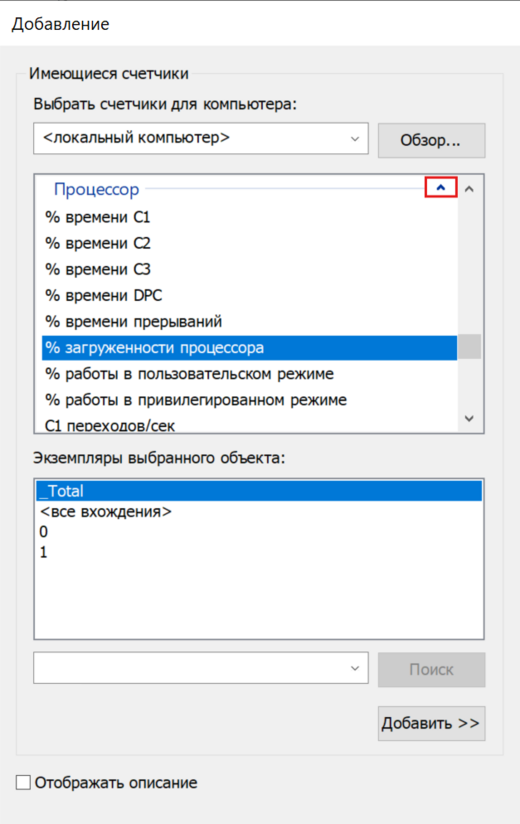Viewport: 520px width, 824px height.
Task: Click the counter list scroll-up arrow
Action: pyautogui.click(x=470, y=189)
